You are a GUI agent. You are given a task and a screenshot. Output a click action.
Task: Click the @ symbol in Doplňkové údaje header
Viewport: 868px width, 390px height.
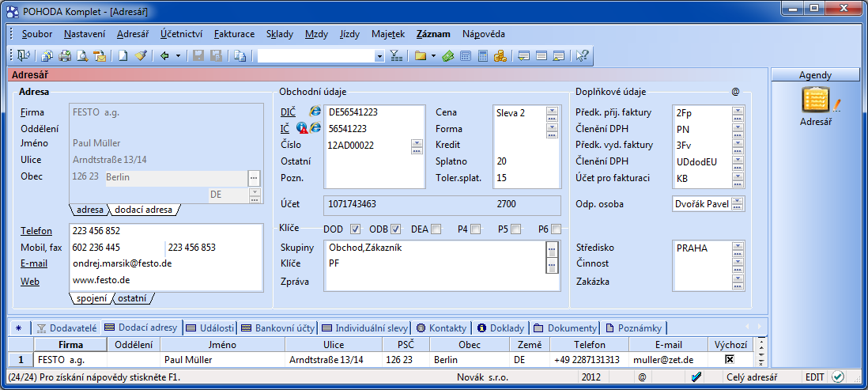point(735,92)
